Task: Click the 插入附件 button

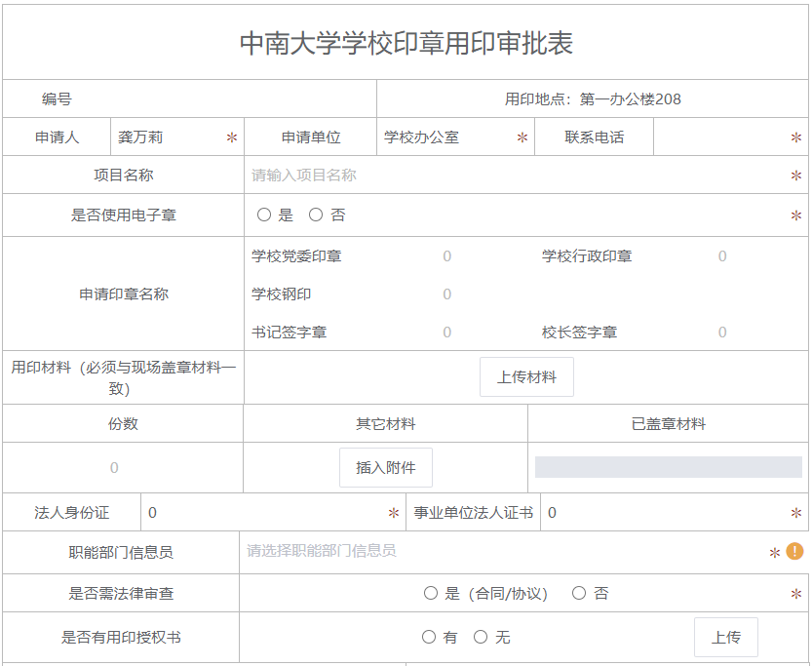Action: 386,468
